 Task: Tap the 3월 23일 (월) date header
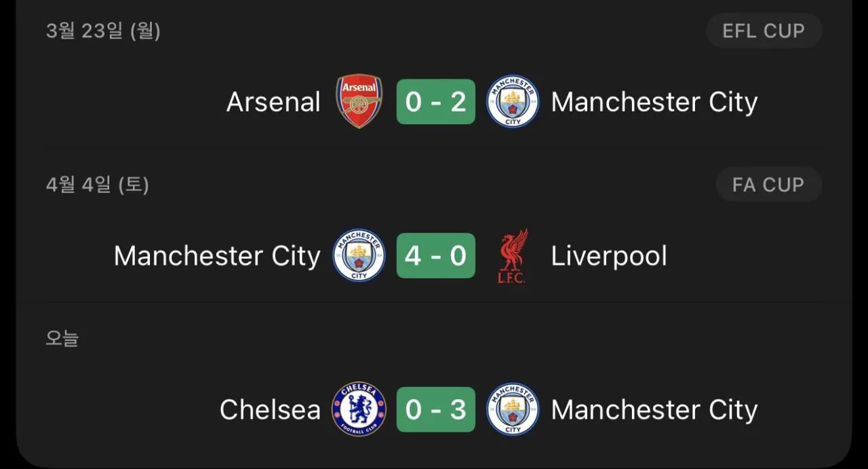coord(103,31)
